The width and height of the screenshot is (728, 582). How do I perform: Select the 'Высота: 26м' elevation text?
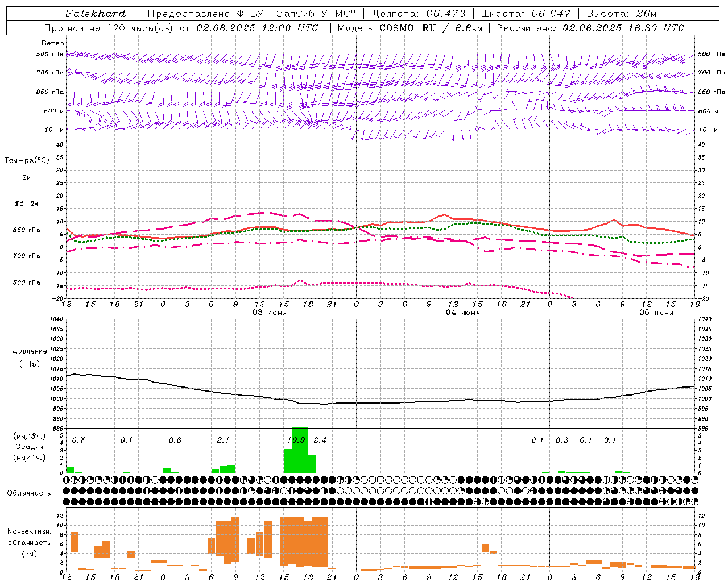(x=622, y=14)
